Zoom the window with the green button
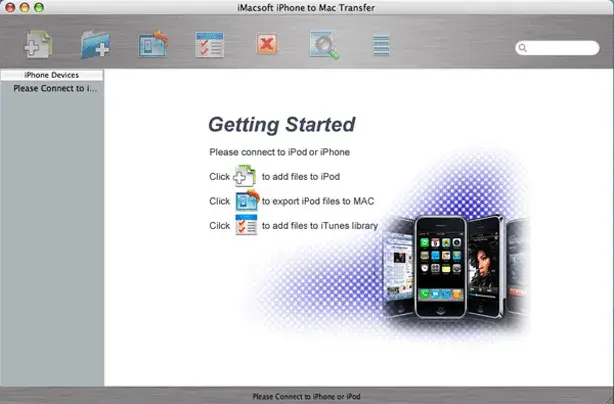The width and height of the screenshot is (614, 404). click(39, 7)
